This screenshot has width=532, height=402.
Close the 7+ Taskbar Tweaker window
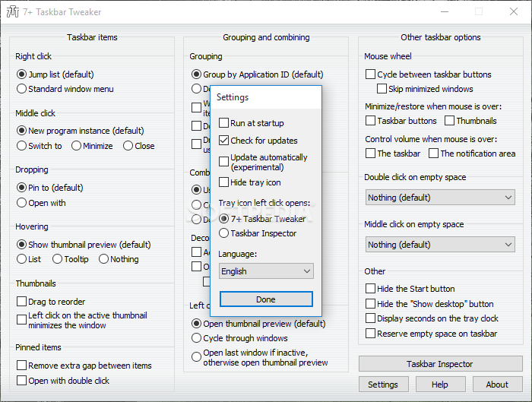(x=514, y=11)
